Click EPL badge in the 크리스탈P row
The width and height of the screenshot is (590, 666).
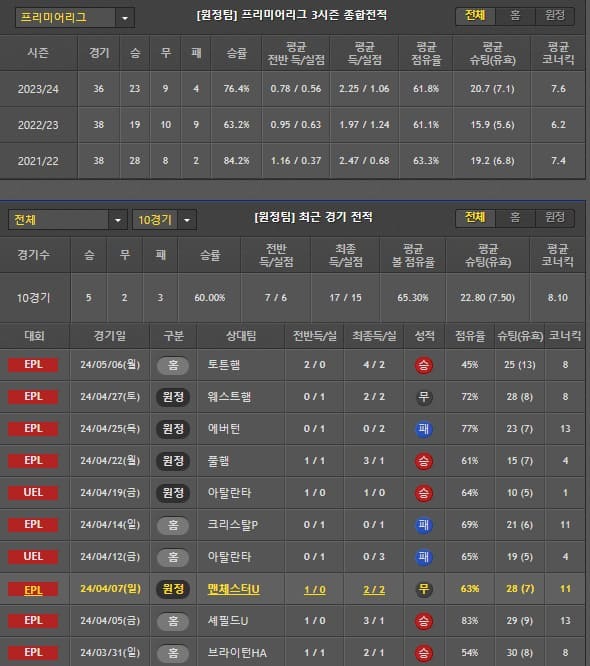click(x=33, y=525)
